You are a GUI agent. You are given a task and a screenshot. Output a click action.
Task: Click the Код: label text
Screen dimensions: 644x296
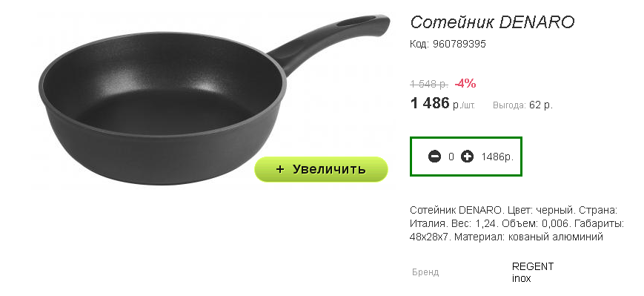point(419,44)
